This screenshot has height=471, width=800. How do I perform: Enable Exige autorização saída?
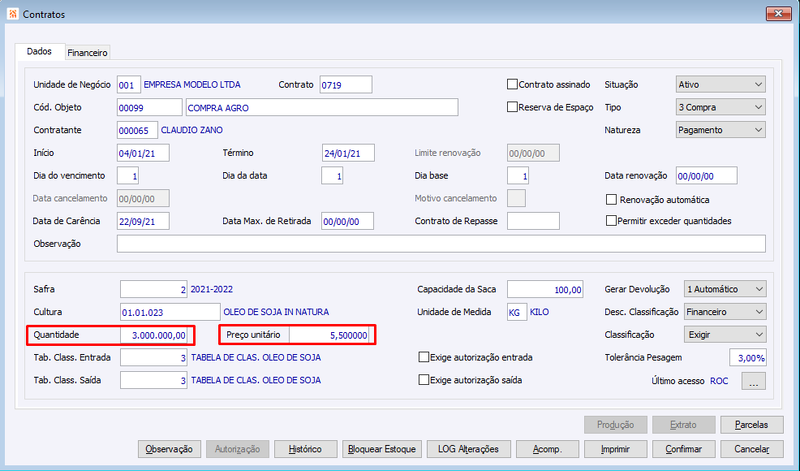(423, 380)
